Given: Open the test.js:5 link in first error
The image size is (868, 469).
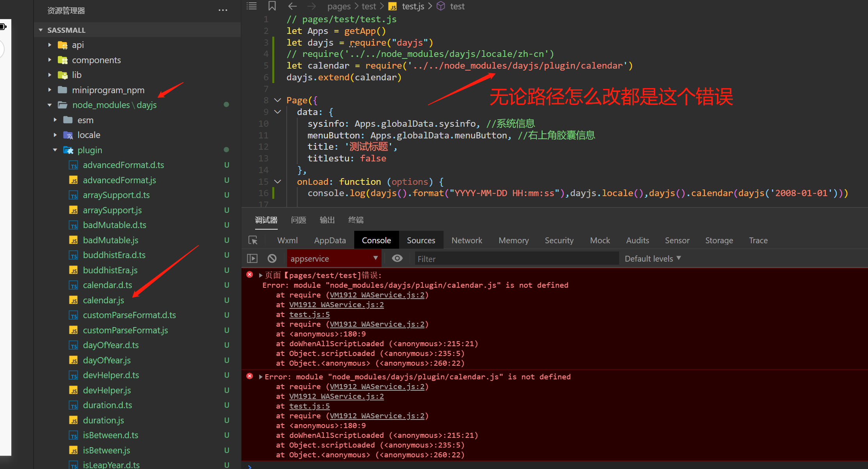Looking at the screenshot, I should coord(309,314).
